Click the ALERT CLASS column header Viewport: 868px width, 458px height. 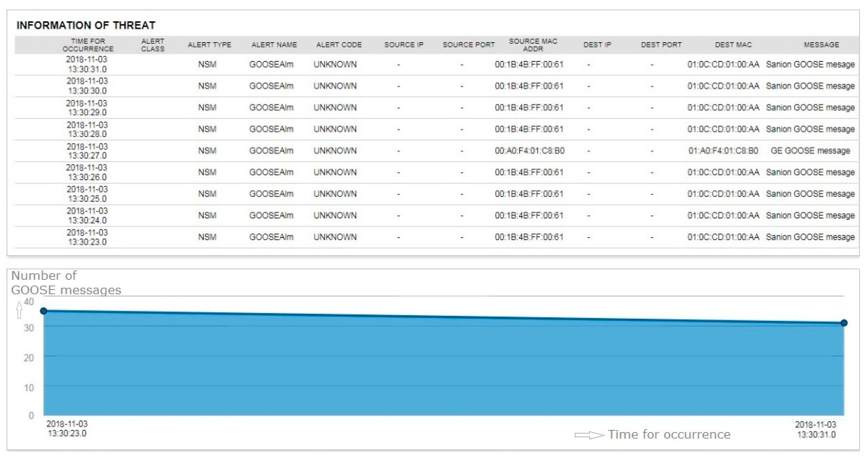coord(153,45)
